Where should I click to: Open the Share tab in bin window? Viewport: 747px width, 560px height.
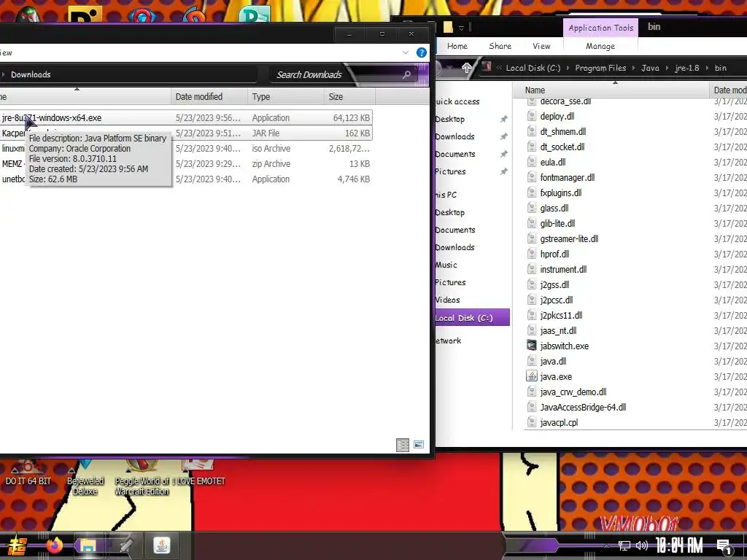[500, 46]
